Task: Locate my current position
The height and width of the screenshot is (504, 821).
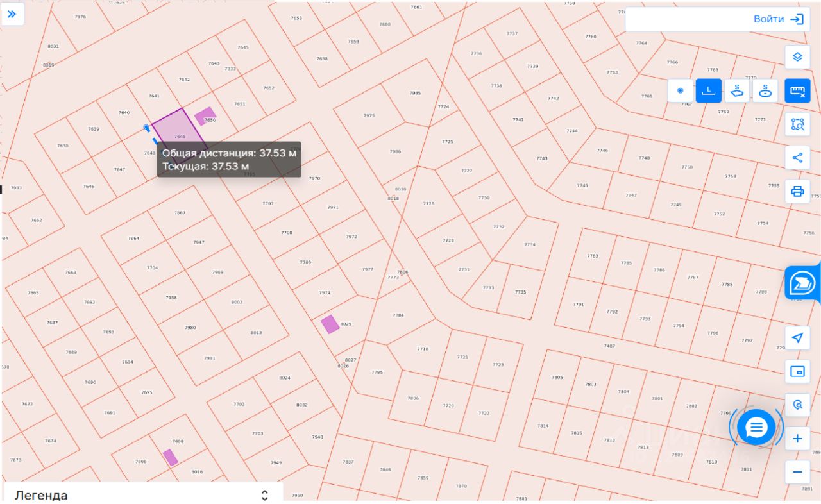Action: click(797, 338)
